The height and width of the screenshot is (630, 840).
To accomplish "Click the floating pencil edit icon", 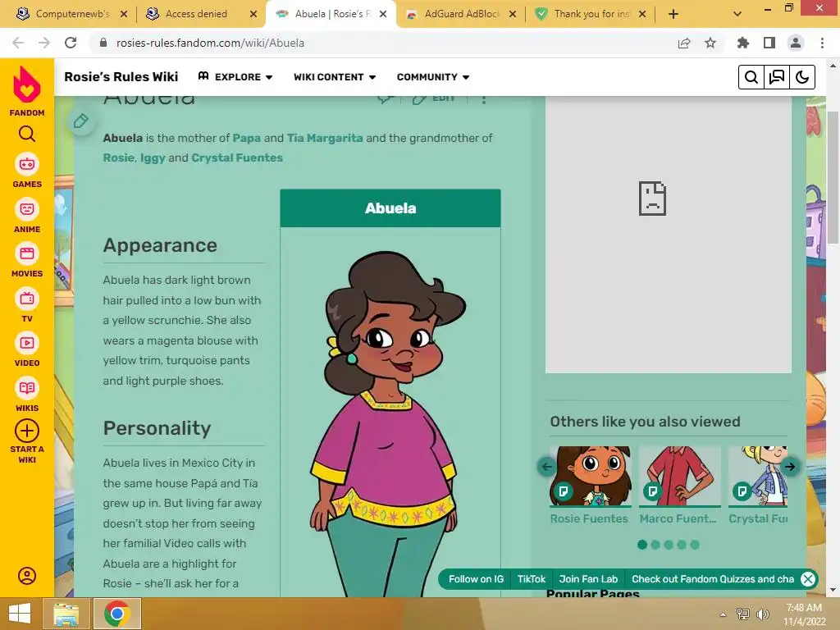I will [81, 121].
